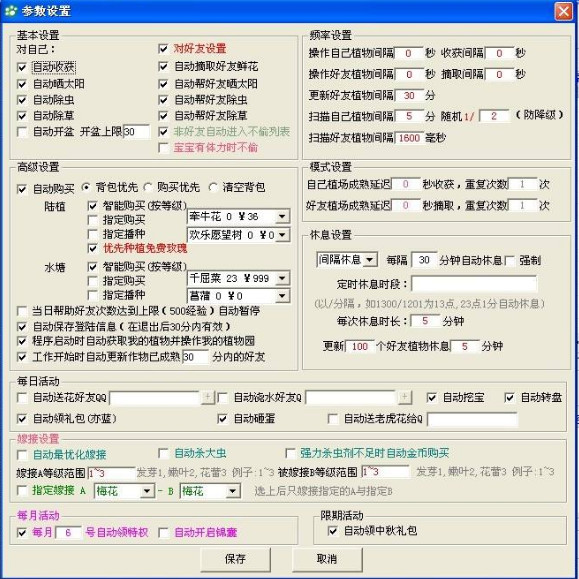Click the paw icon in title bar

coord(11,11)
